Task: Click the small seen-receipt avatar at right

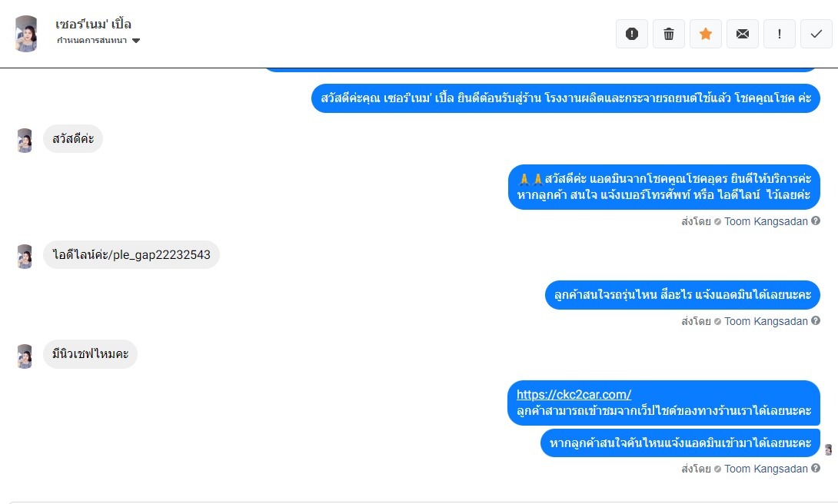Action: 828,449
